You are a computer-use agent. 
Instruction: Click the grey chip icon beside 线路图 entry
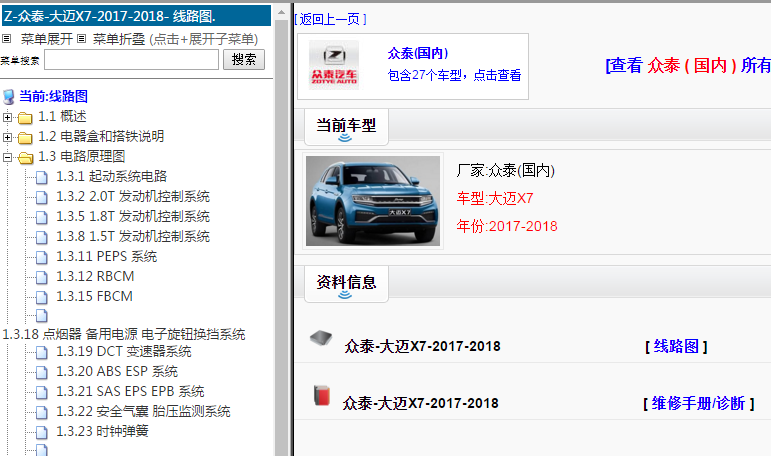(321, 338)
